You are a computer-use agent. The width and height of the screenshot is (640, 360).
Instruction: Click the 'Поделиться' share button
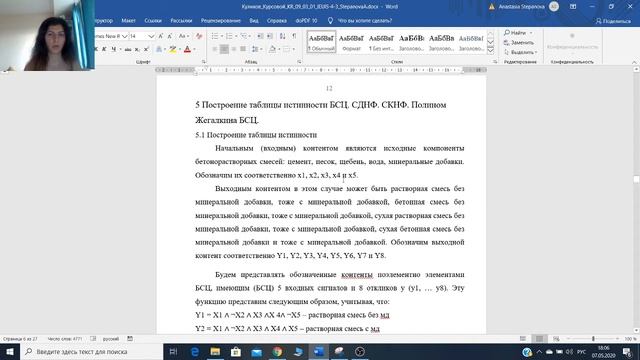[x=613, y=21]
